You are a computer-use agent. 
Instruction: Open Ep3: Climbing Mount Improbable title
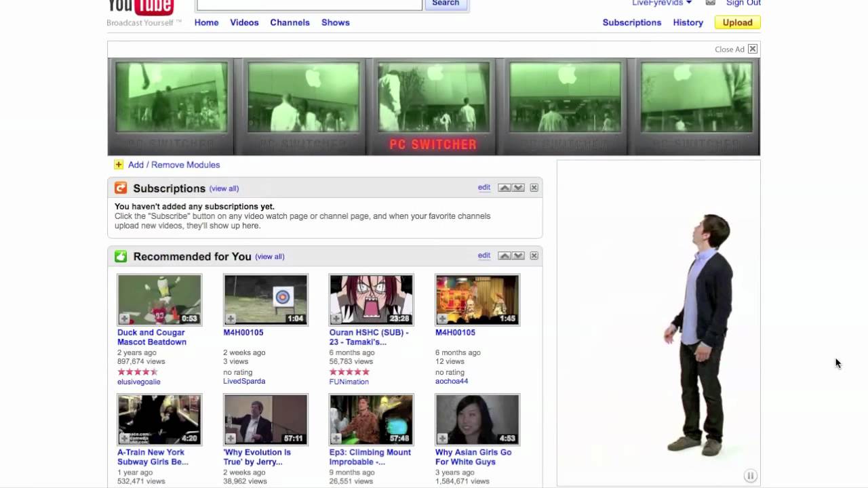370,457
